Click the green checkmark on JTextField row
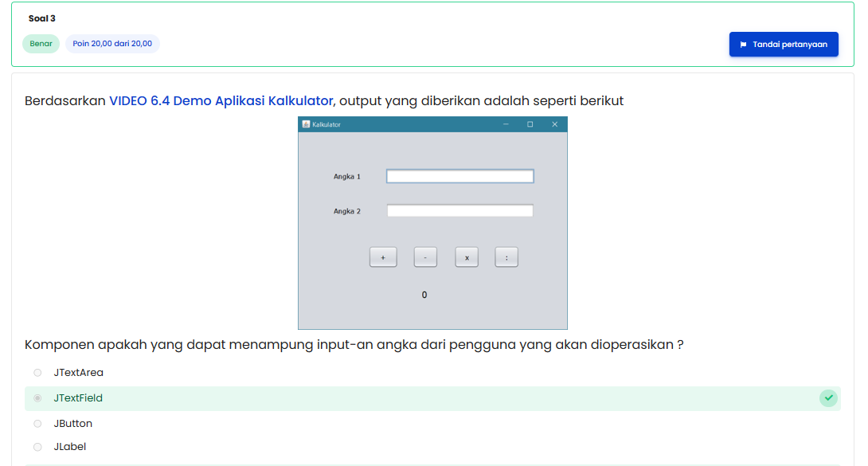This screenshot has width=868, height=466. 828,398
